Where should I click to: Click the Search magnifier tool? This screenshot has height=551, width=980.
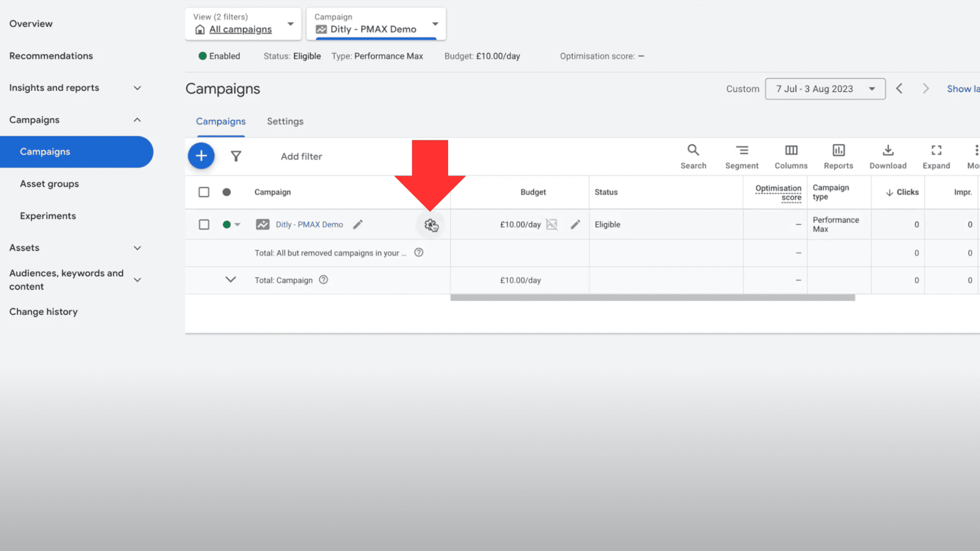[693, 157]
